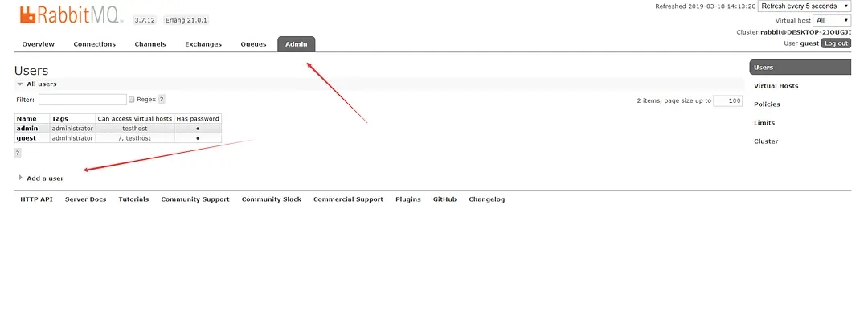Image resolution: width=868 pixels, height=336 pixels.
Task: Click the "/, testhost" cell
Action: pos(134,138)
